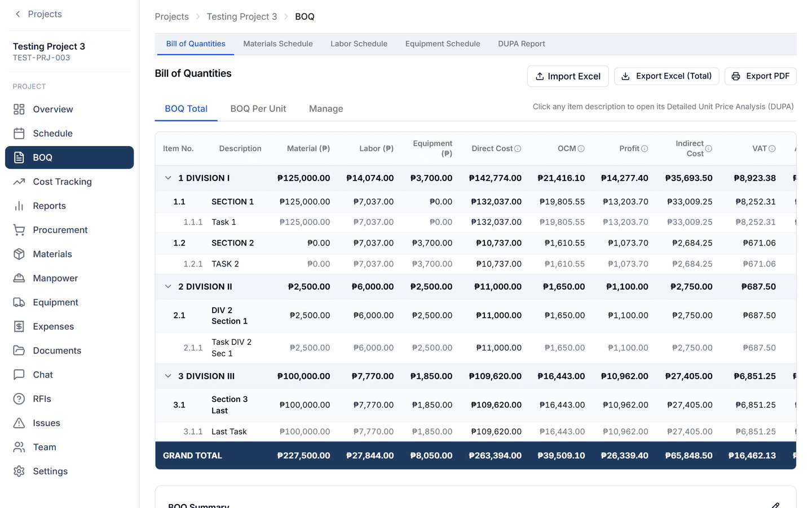
Task: Click the Import Excel button
Action: pos(568,76)
